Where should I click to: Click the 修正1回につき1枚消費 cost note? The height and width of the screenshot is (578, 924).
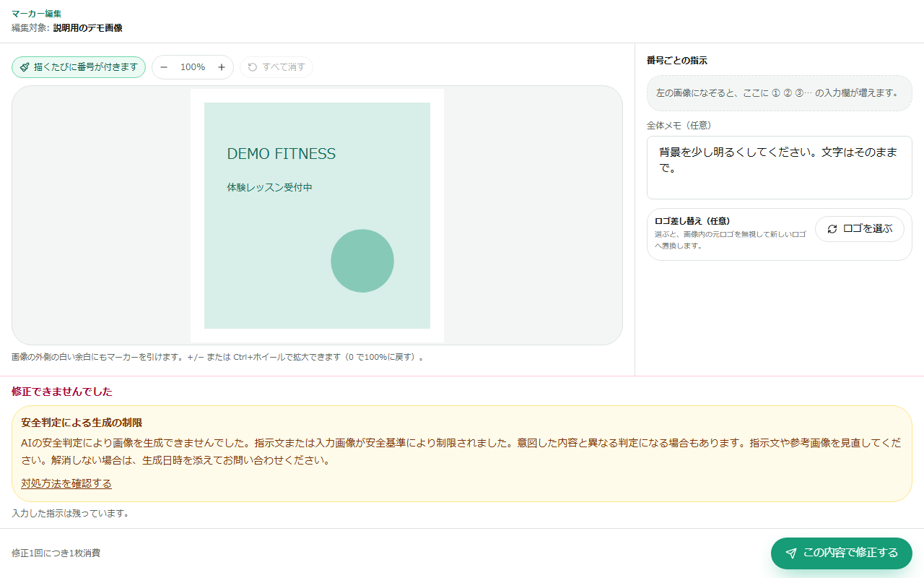pos(56,553)
